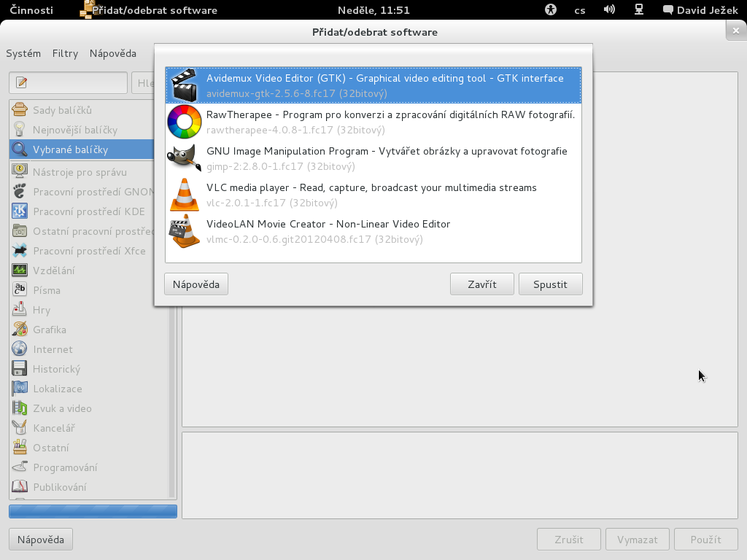Click the GIMP mascot icon

click(185, 157)
